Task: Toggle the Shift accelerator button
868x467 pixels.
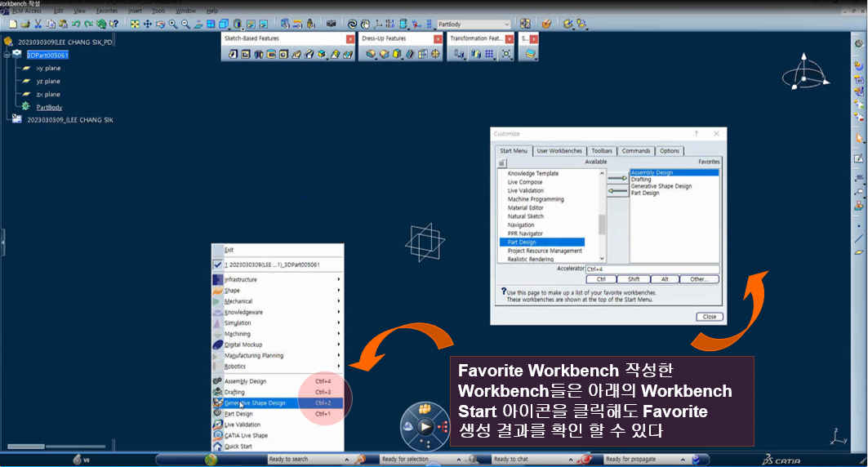Action: point(634,279)
